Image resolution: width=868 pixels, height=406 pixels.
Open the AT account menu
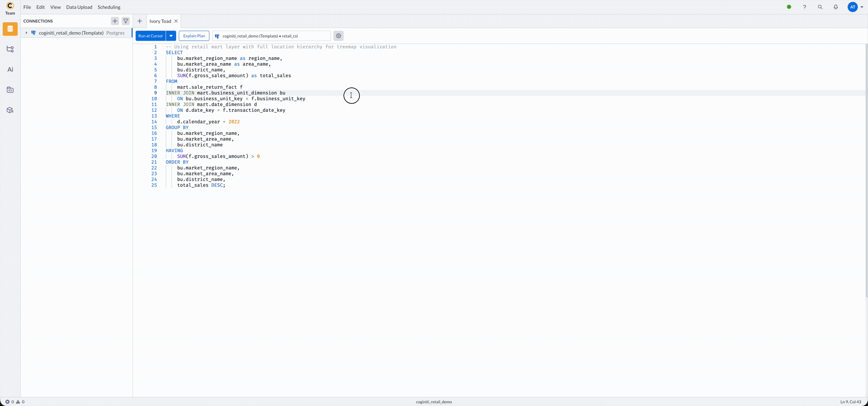click(854, 7)
